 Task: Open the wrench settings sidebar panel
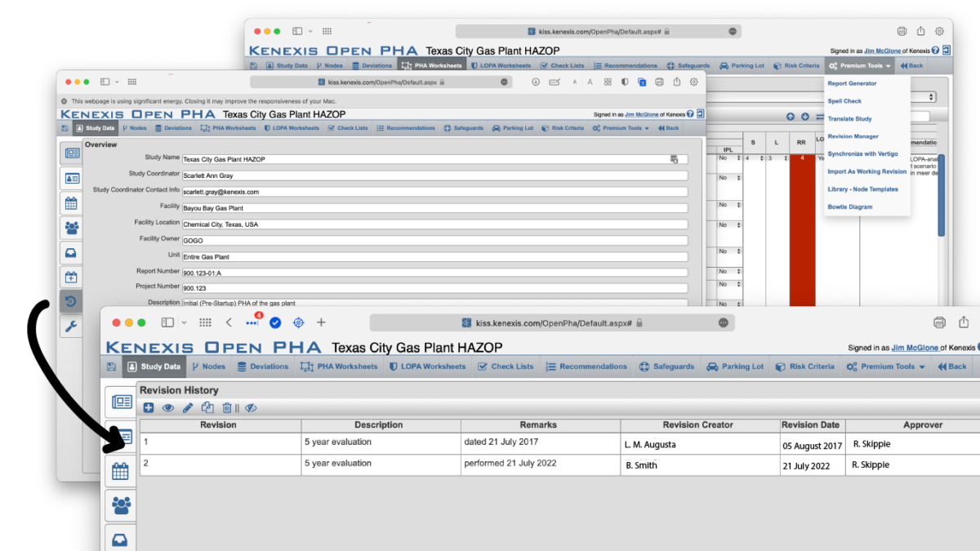[x=71, y=327]
